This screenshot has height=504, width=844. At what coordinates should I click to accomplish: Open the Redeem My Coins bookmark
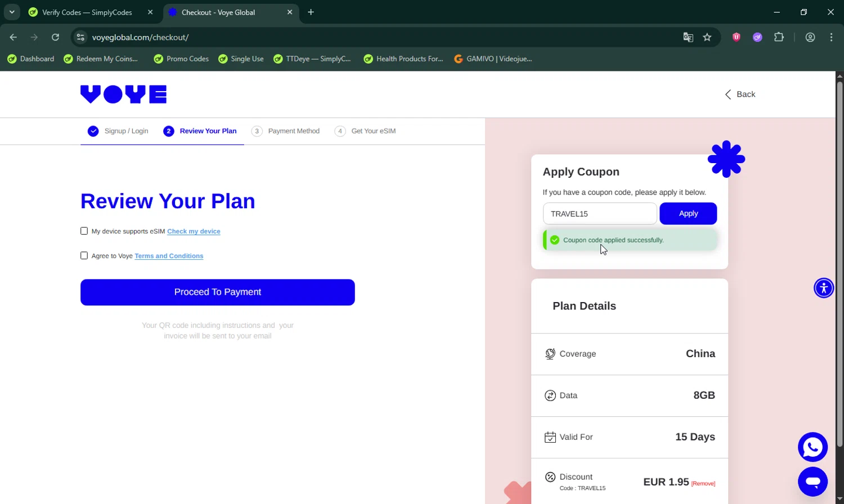pyautogui.click(x=101, y=58)
